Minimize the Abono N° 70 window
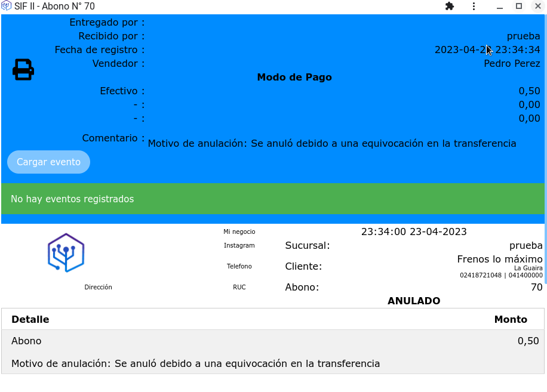The height and width of the screenshot is (392, 547). [499, 6]
